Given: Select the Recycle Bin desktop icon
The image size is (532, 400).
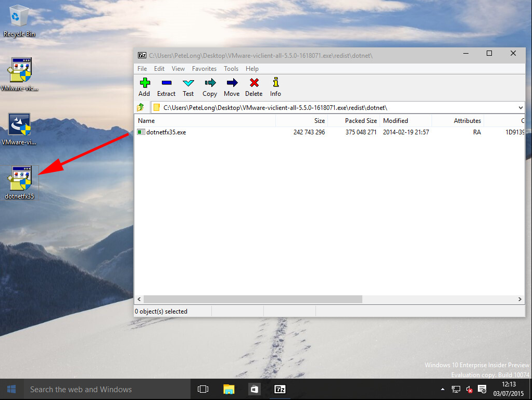Looking at the screenshot, I should (x=19, y=20).
